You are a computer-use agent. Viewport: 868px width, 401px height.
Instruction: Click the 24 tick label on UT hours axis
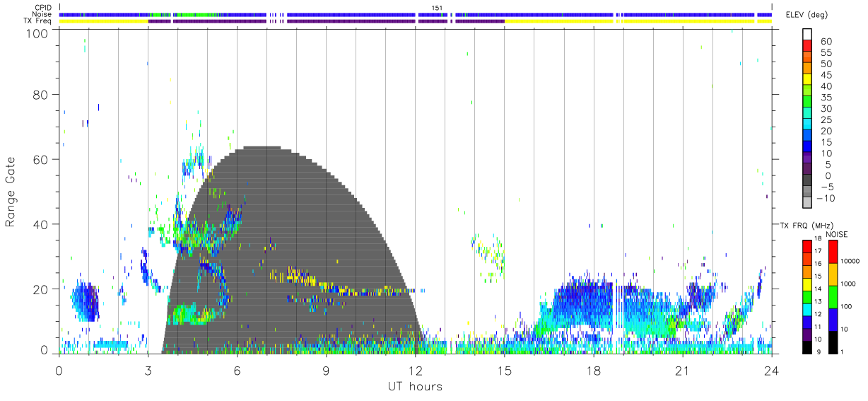point(771,371)
